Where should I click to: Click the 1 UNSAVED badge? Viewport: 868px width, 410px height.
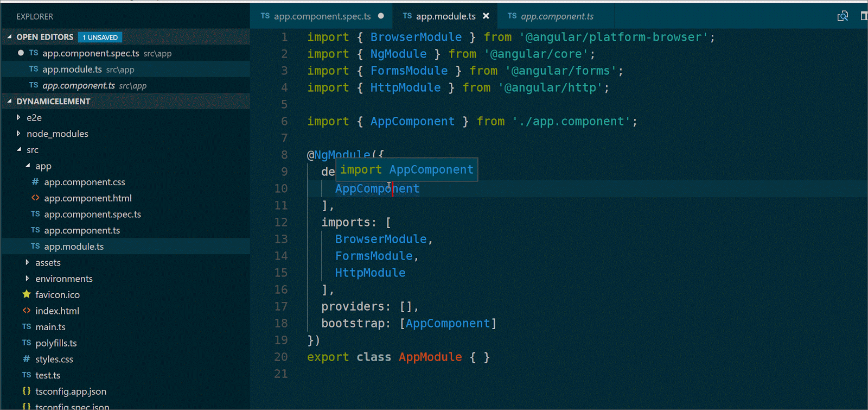pyautogui.click(x=100, y=37)
